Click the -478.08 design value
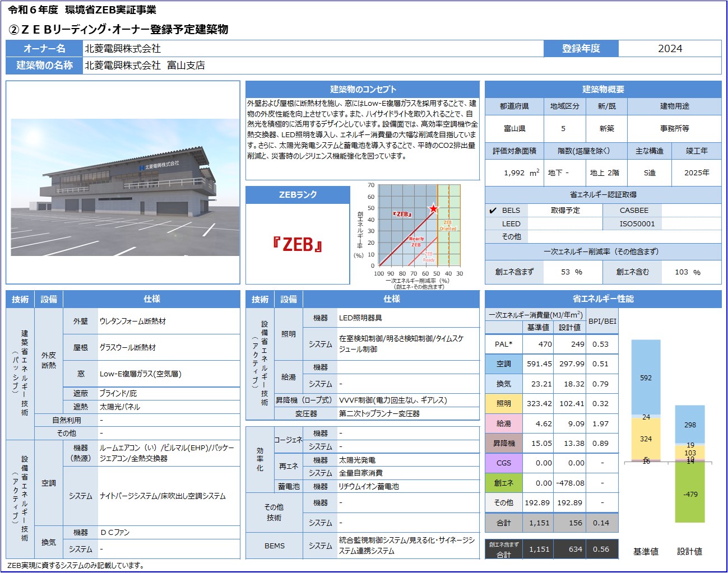Screen dimensions: 728x573 tap(569, 483)
